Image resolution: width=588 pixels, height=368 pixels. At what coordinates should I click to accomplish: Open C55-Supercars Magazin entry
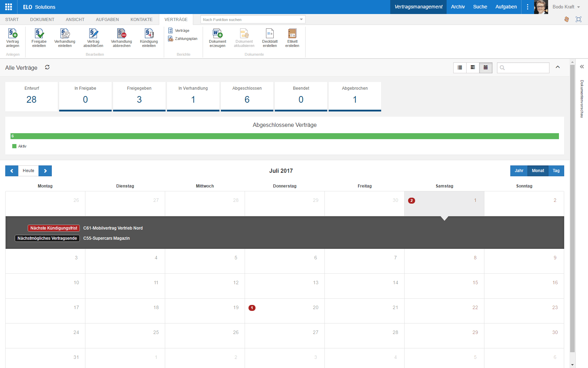[x=106, y=238]
